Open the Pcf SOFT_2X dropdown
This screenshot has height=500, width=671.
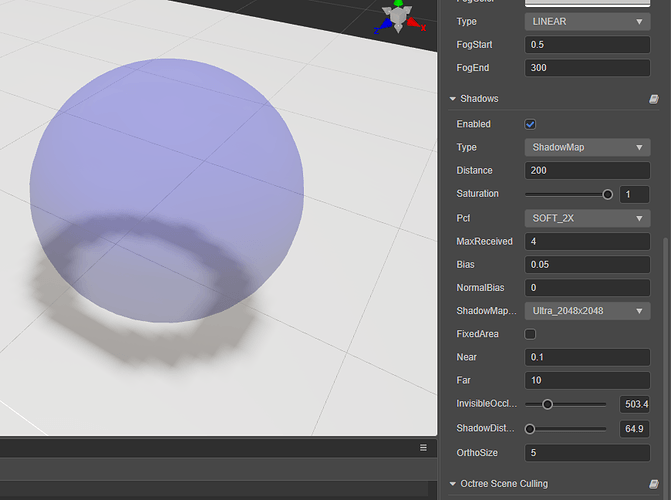[588, 218]
